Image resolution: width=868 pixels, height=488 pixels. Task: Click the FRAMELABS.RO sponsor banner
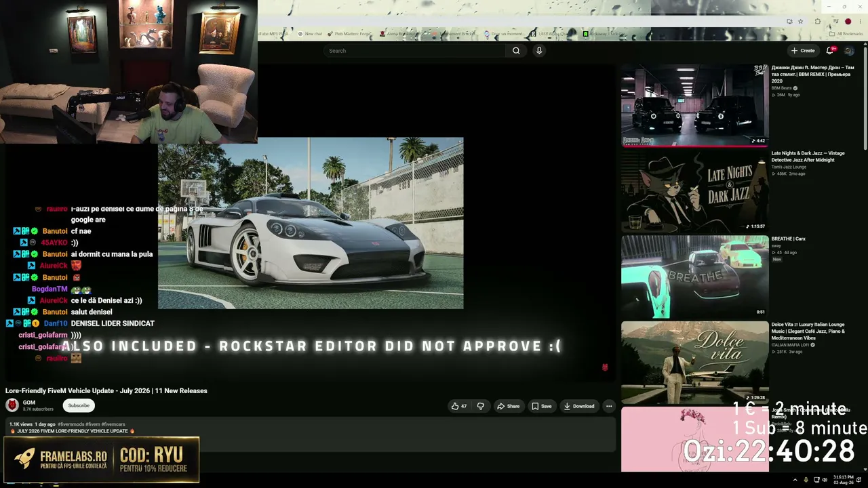click(x=101, y=460)
